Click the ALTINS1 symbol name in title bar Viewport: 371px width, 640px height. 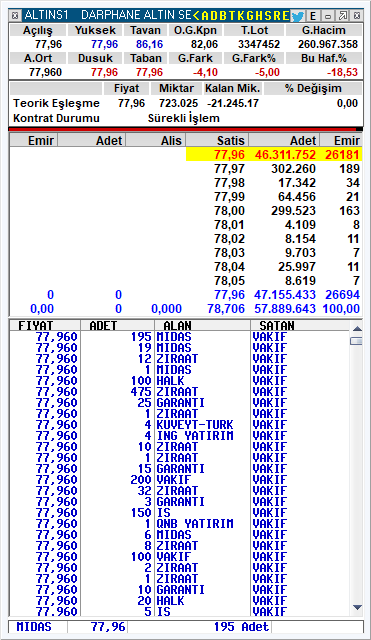click(x=46, y=16)
